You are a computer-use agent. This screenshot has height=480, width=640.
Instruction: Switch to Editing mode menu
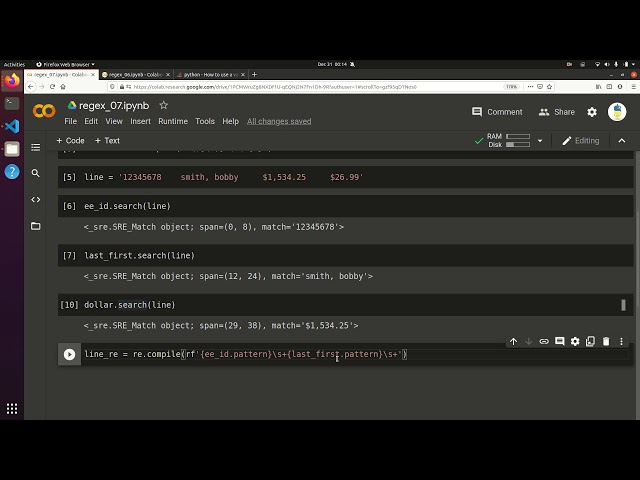581,141
